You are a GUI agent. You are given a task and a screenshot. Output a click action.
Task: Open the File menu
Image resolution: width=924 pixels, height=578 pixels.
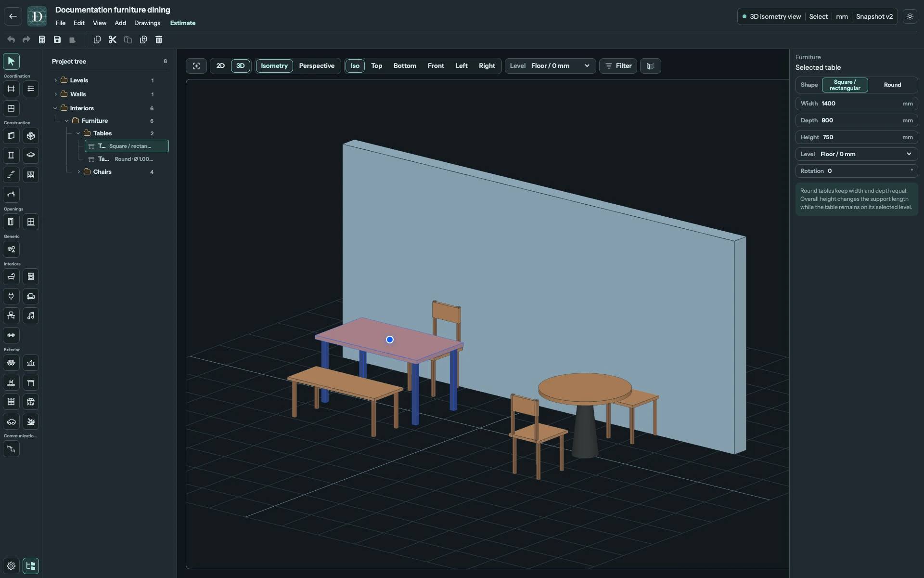[x=61, y=23]
